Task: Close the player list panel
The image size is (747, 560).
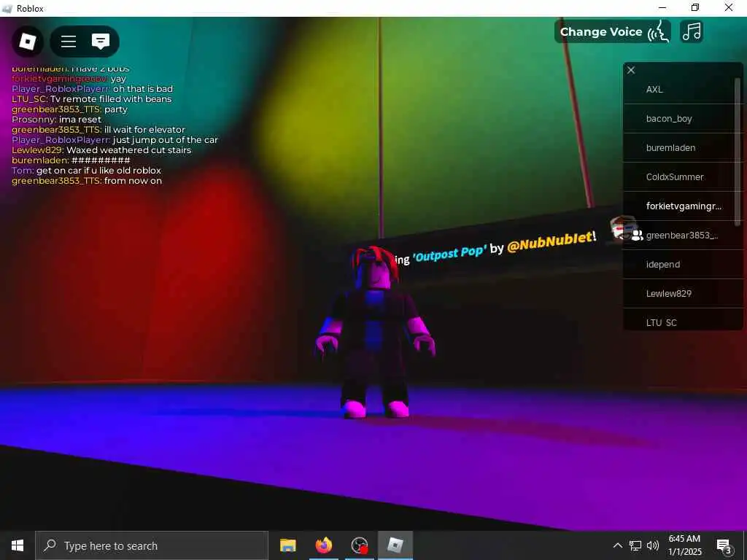Action: click(x=631, y=71)
